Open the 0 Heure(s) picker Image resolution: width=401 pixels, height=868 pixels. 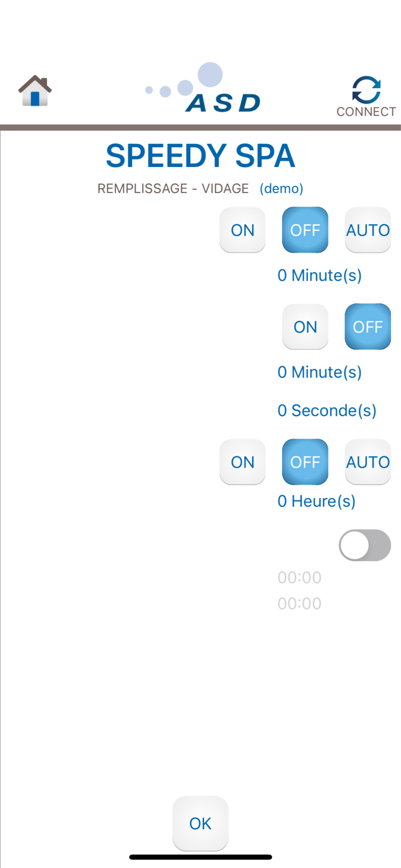[x=317, y=501]
